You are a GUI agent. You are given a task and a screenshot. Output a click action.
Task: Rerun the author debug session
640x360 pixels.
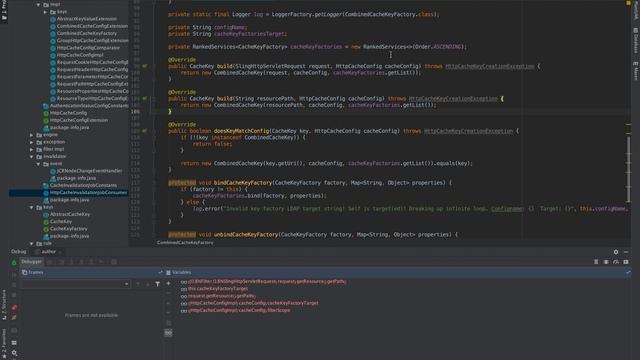click(x=14, y=263)
